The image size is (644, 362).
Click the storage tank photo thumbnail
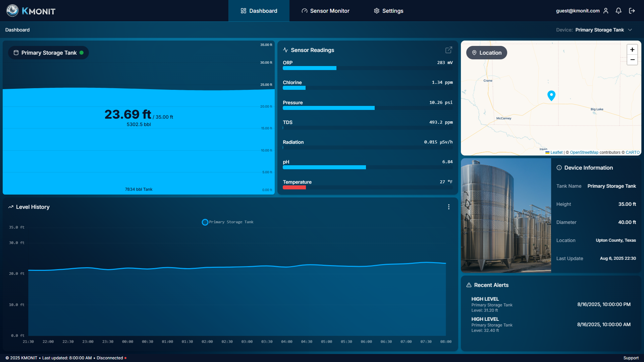pos(506,215)
